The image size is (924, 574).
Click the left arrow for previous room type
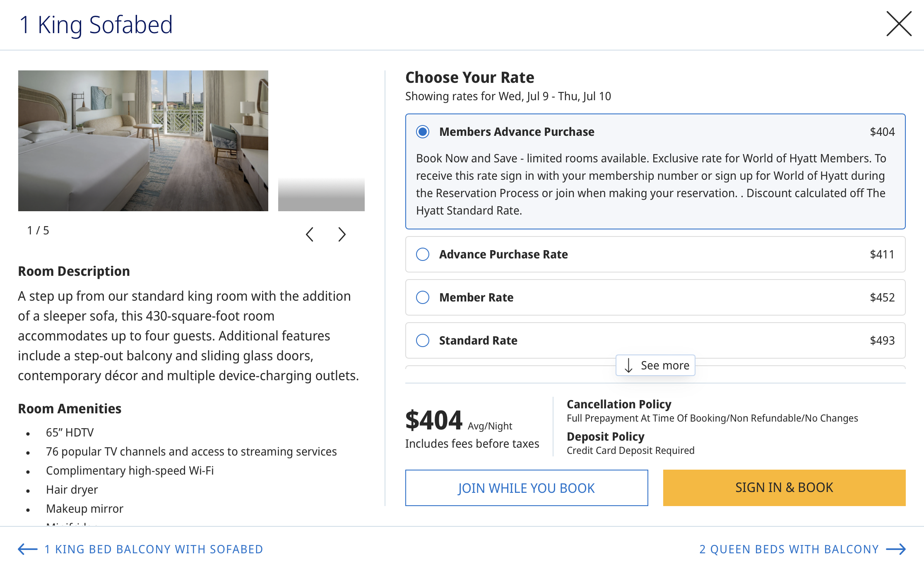point(28,549)
